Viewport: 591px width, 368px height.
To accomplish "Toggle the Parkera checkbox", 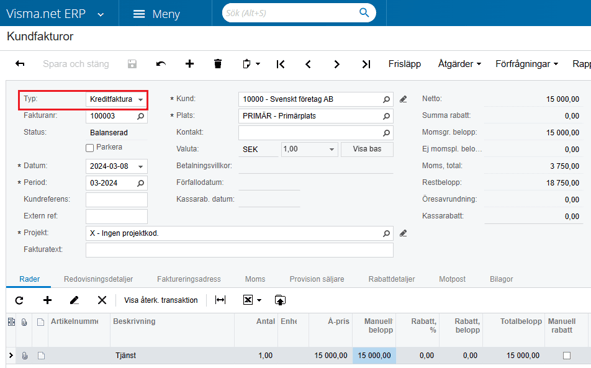I will click(x=90, y=148).
